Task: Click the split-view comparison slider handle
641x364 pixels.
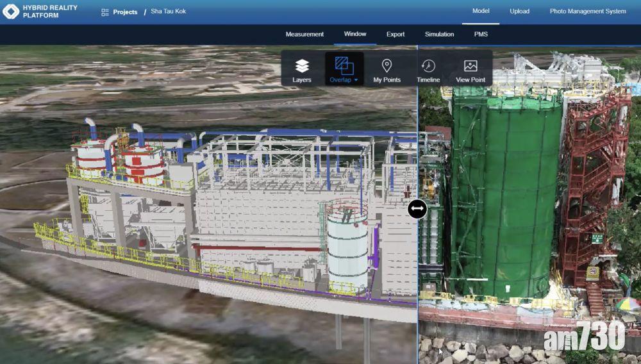Action: 417,208
